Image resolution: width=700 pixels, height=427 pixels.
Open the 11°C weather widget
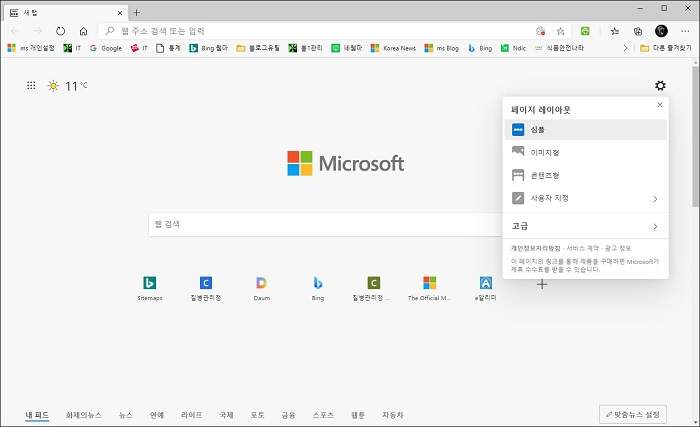(67, 86)
